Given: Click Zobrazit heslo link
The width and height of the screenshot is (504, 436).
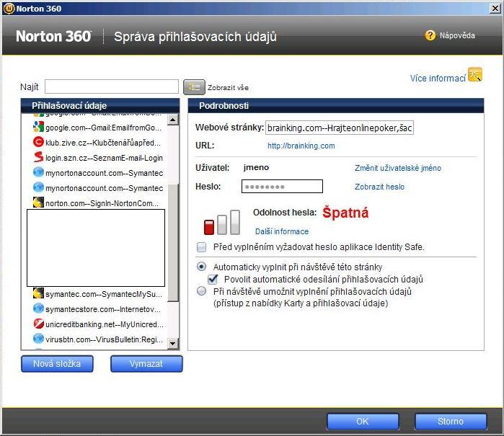Looking at the screenshot, I should (379, 187).
